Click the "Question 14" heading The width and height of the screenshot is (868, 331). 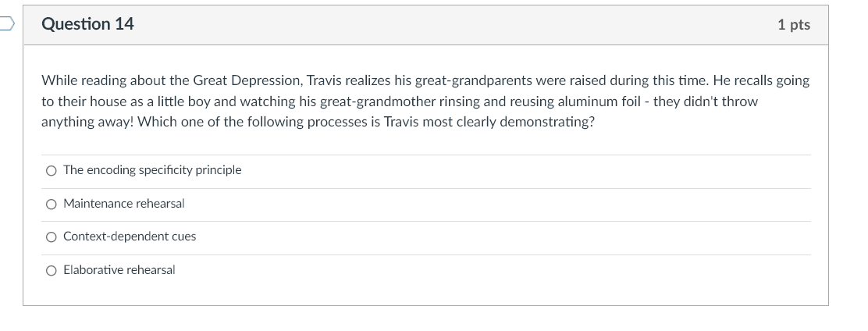click(x=87, y=24)
